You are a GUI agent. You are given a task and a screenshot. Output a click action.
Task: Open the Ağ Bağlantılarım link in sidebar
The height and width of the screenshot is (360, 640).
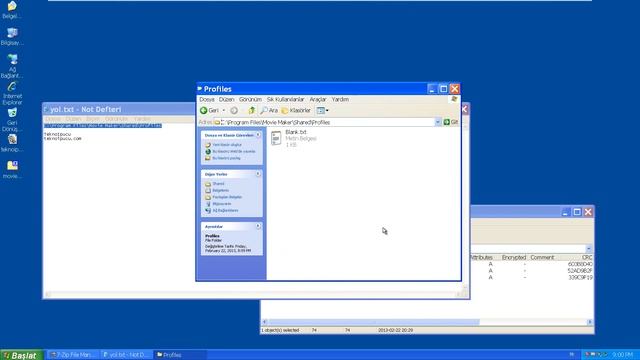(225, 210)
